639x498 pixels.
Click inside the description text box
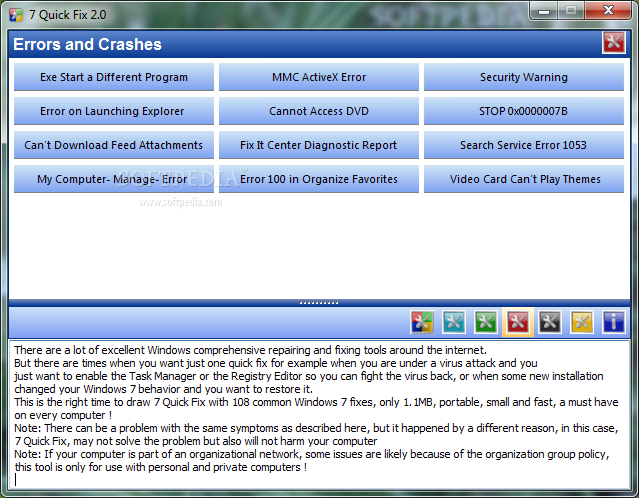pyautogui.click(x=319, y=414)
